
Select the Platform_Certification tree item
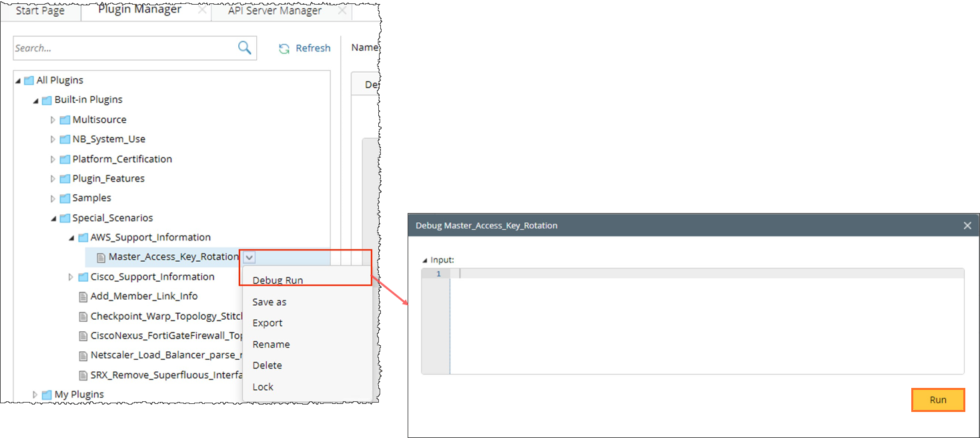122,159
